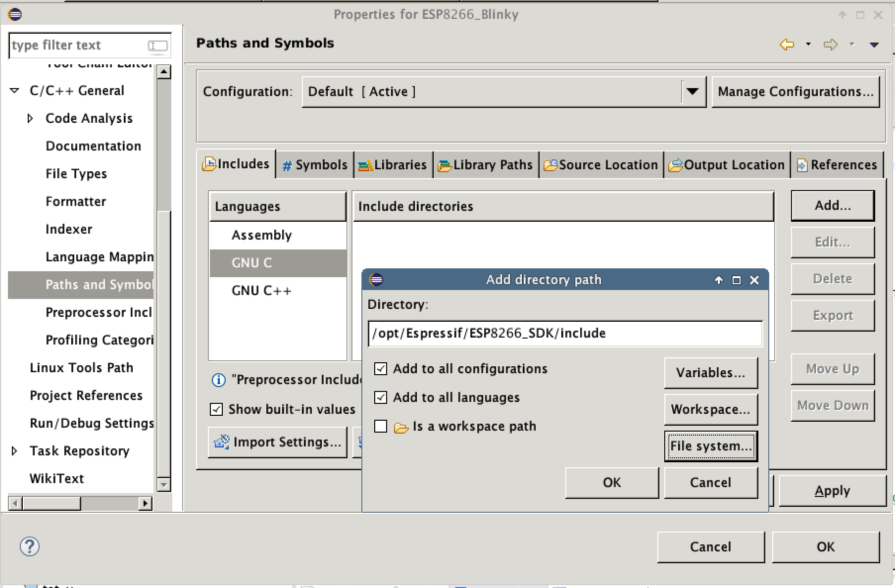Click the Eclipse icon in the title bar
895x588 pixels.
click(x=15, y=14)
